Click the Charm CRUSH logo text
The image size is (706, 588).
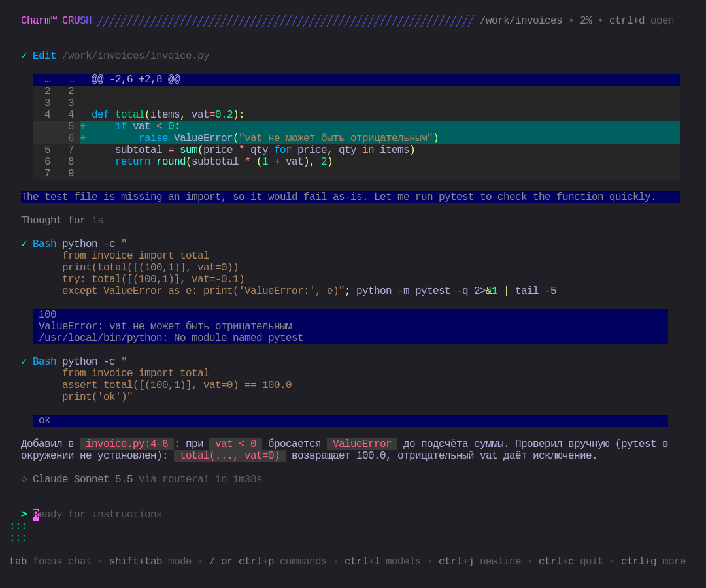coord(56,20)
